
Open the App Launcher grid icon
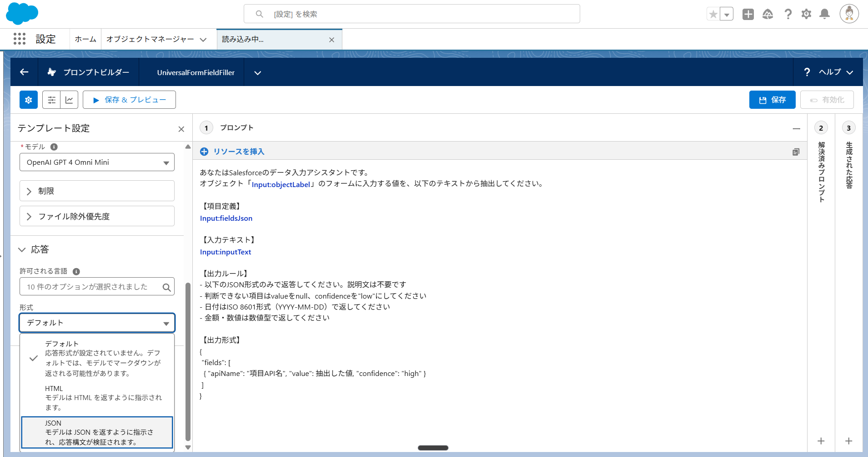[20, 39]
